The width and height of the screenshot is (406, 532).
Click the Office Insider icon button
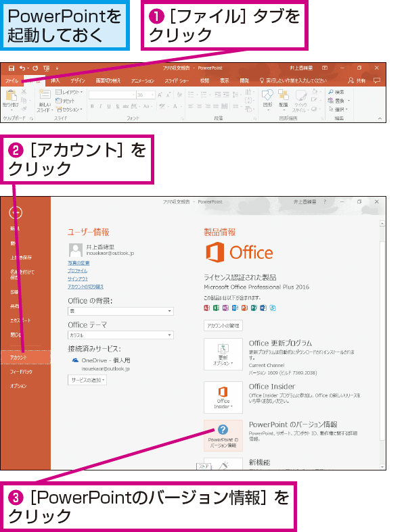point(223,397)
